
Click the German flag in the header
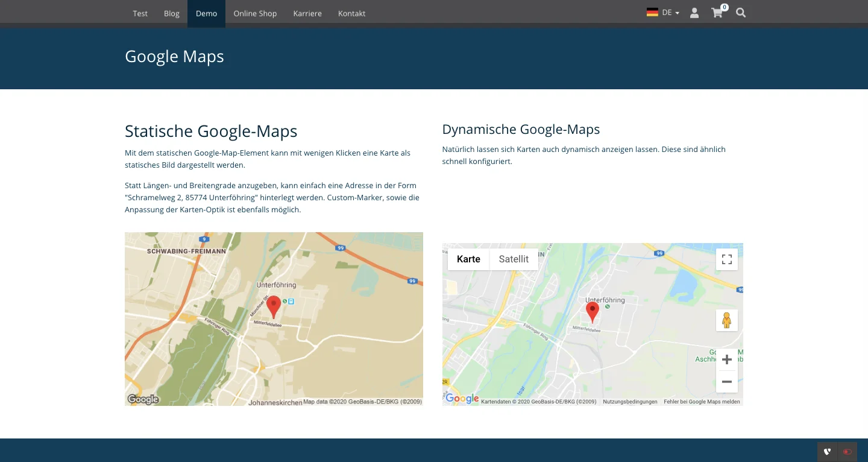[652, 11]
